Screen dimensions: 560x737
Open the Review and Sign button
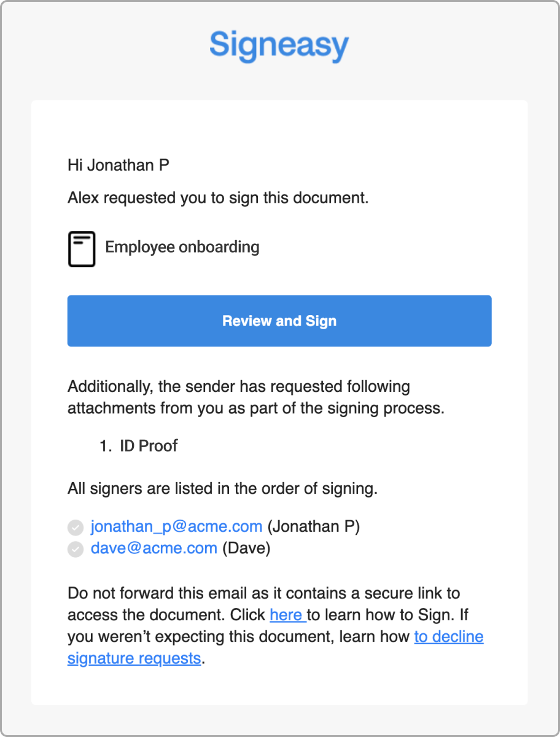279,321
